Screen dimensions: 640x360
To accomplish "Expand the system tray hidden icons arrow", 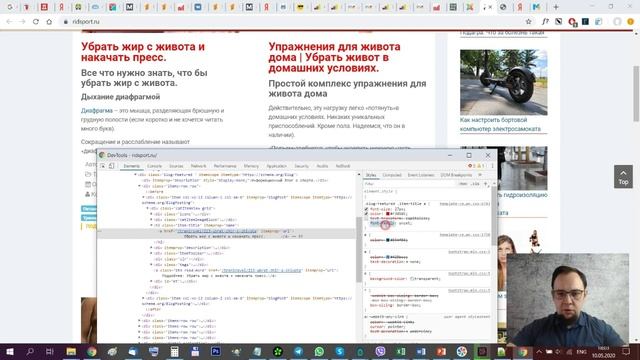I will pyautogui.click(x=539, y=352).
